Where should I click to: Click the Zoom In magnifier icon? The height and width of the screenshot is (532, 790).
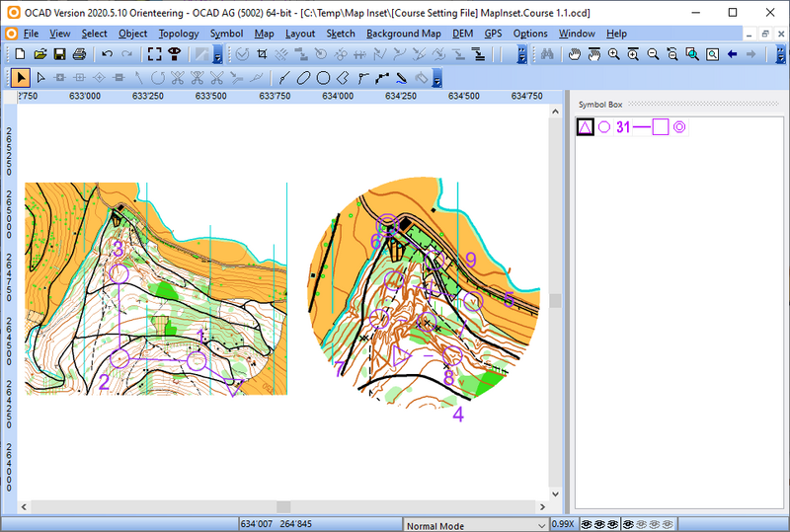pos(613,54)
